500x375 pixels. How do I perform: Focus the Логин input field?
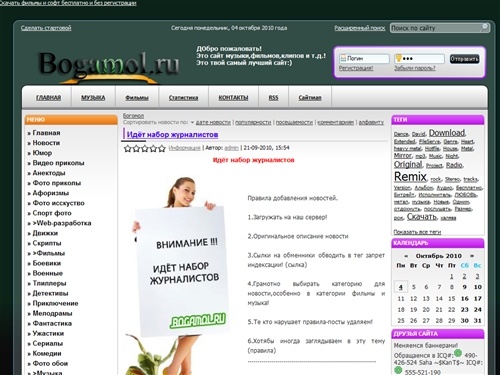click(x=364, y=59)
